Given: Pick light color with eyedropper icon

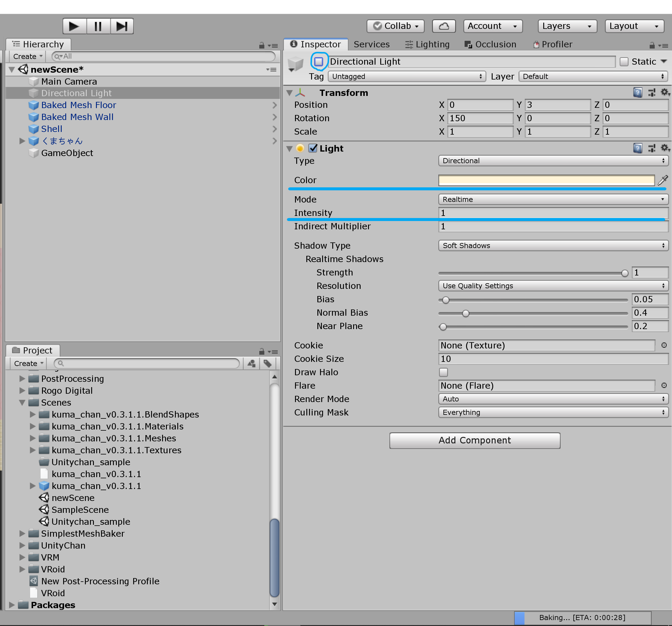Looking at the screenshot, I should [662, 180].
